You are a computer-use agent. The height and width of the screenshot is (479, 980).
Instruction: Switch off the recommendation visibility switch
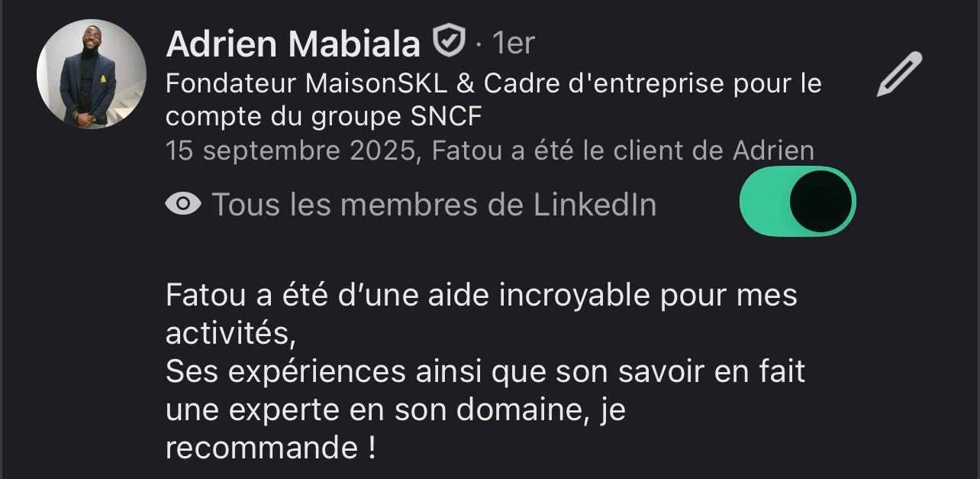pyautogui.click(x=798, y=201)
